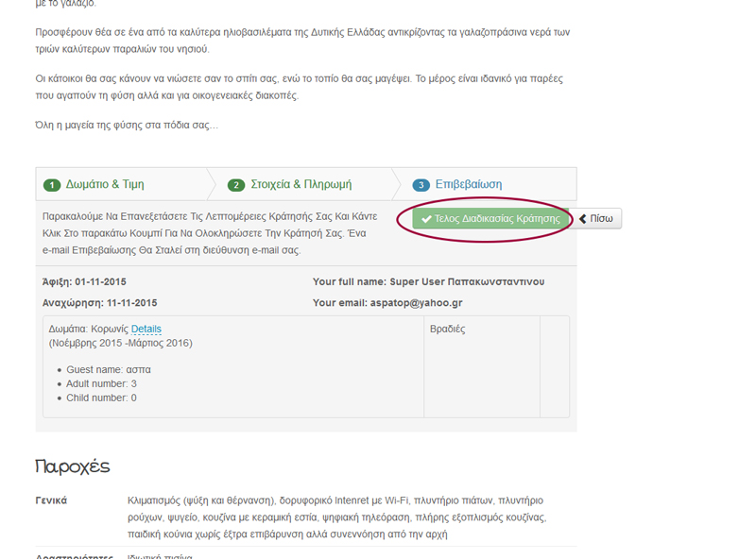Select the Επιβεβαίωση step tab

pyautogui.click(x=468, y=184)
